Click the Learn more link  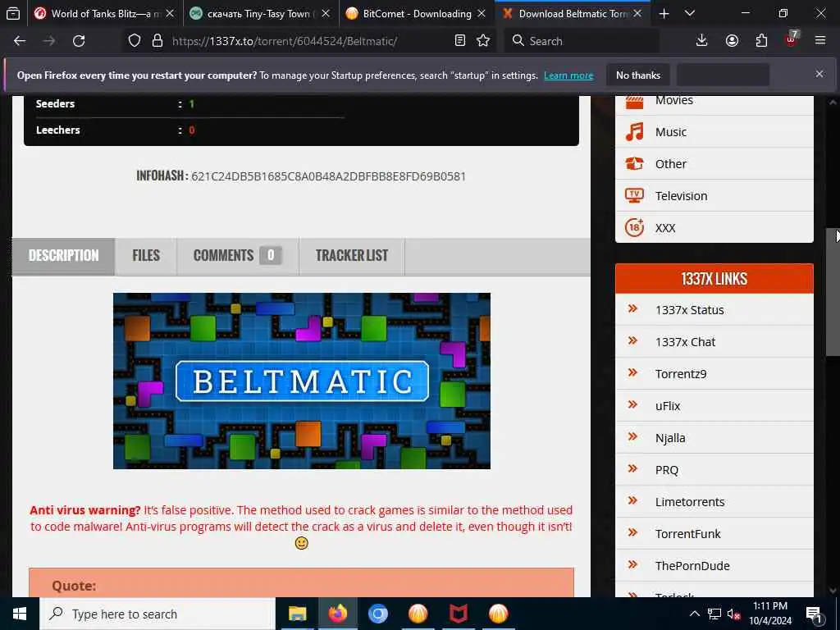pos(568,75)
